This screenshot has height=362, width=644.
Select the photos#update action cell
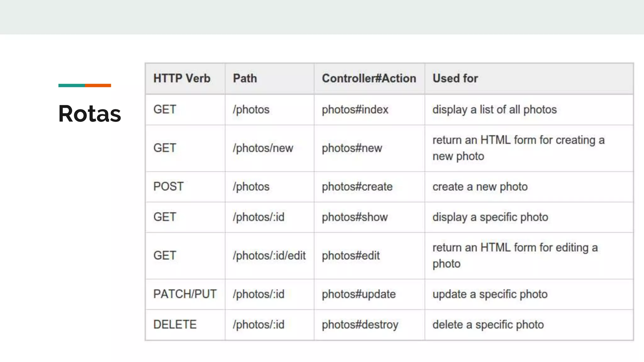click(359, 294)
